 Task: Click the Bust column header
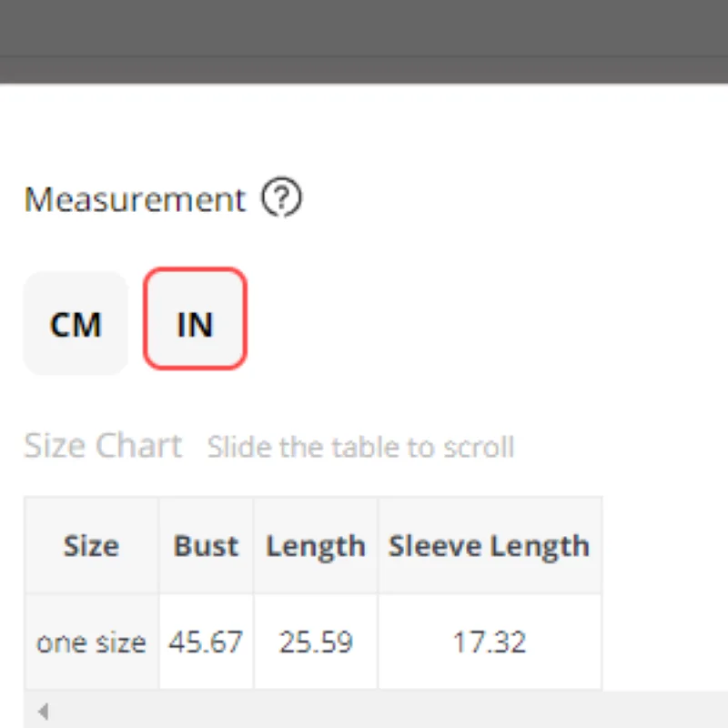(206, 546)
